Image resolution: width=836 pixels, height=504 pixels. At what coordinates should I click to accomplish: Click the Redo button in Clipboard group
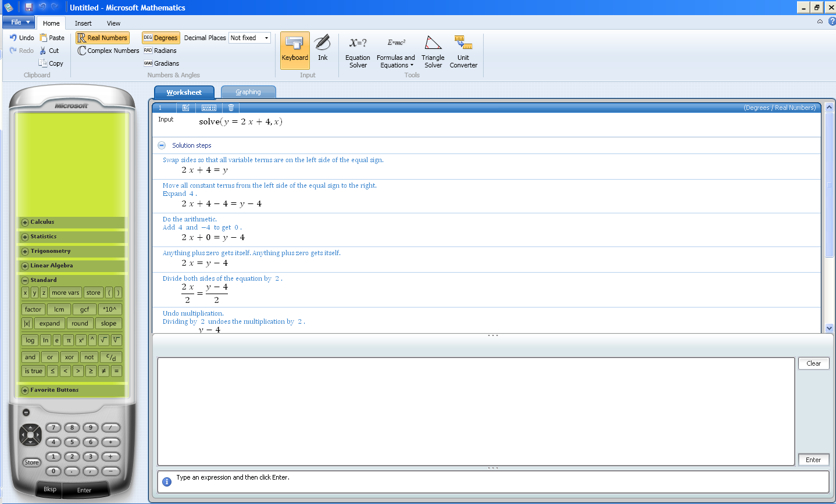tap(22, 51)
